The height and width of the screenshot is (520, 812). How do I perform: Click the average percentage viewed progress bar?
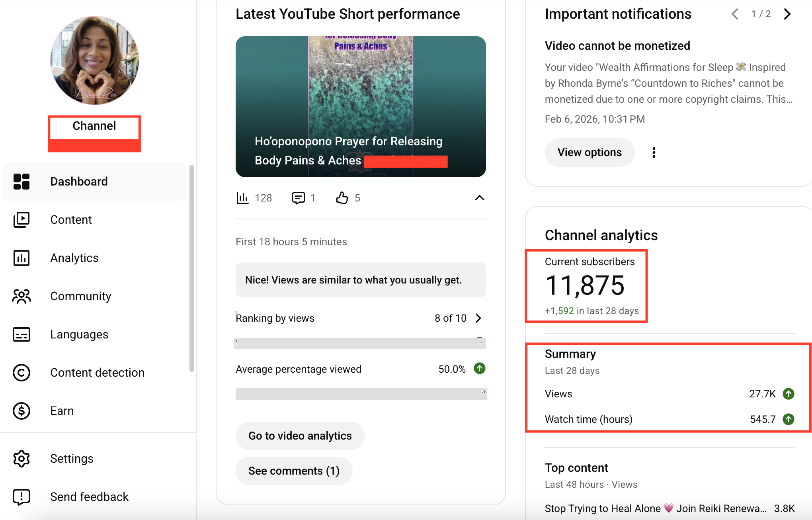tap(360, 394)
